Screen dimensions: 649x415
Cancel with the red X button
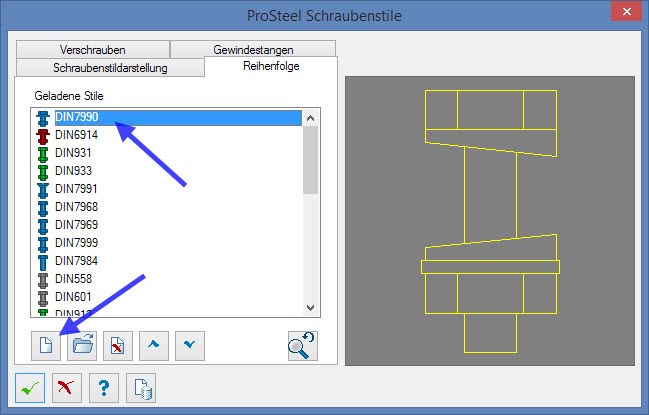[x=67, y=388]
